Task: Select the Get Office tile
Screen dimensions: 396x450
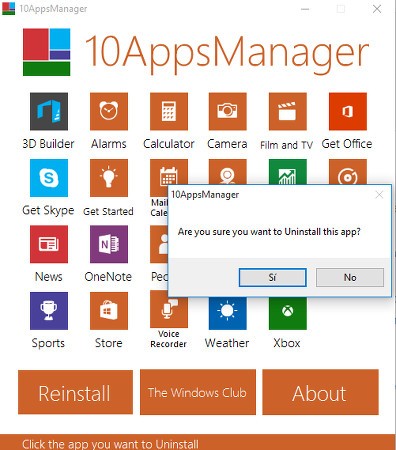Action: 348,111
